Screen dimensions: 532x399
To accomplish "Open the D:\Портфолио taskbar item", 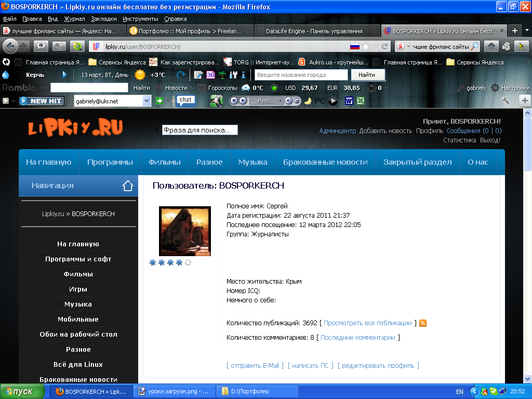I will pyautogui.click(x=258, y=392).
